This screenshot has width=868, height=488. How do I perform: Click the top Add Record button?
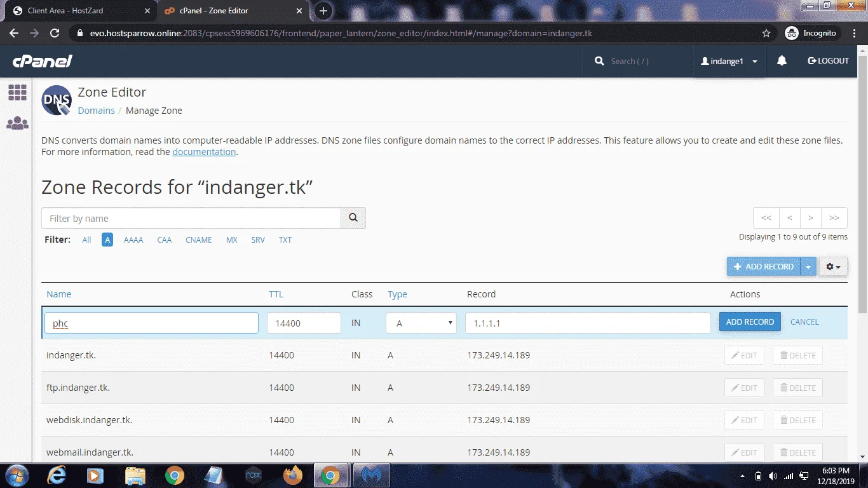[x=764, y=267]
